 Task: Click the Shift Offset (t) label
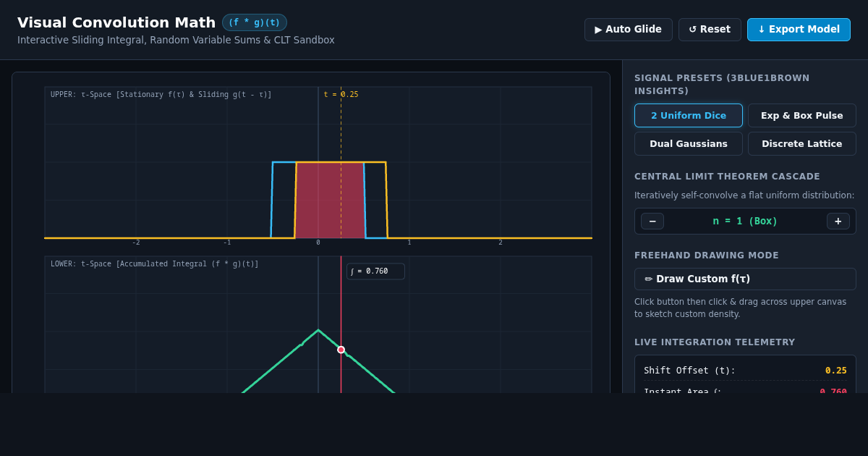coord(689,371)
